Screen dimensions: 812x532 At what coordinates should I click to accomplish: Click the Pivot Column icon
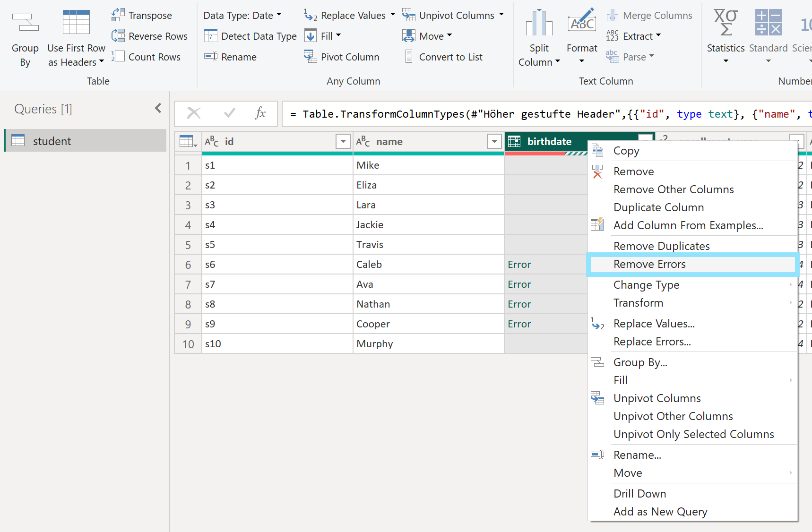click(x=310, y=57)
